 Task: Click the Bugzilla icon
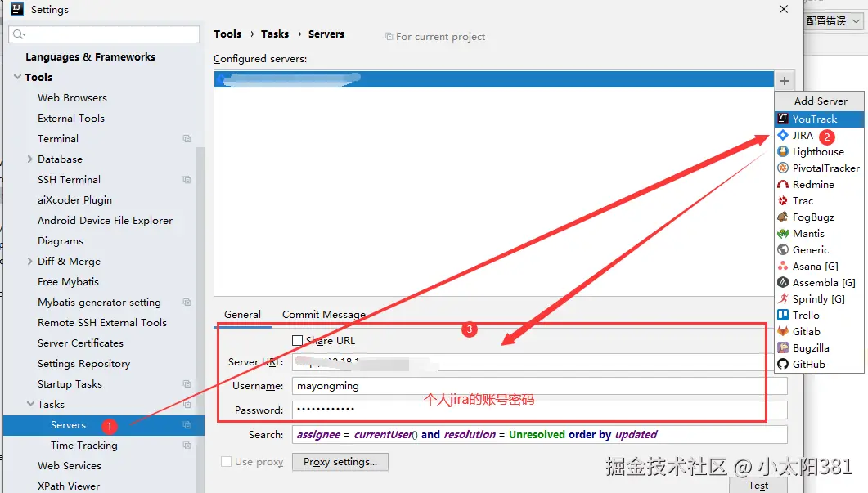(783, 347)
